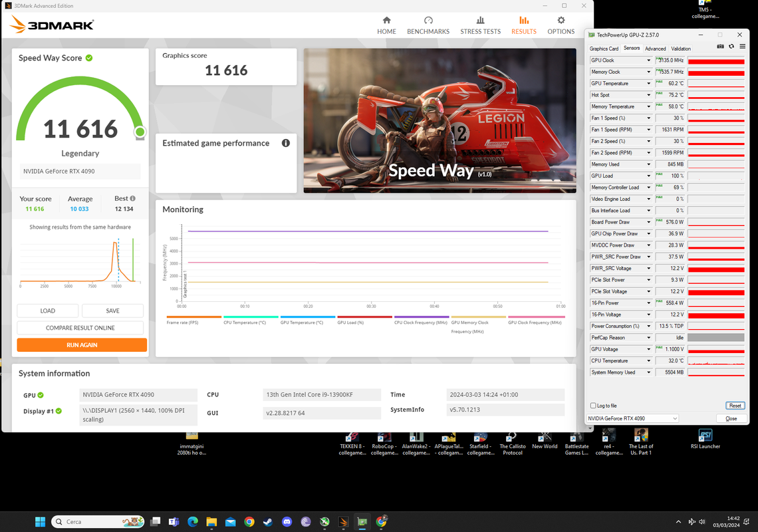This screenshot has height=532, width=758.
Task: Click the GPU-Z Close button
Action: [731, 418]
